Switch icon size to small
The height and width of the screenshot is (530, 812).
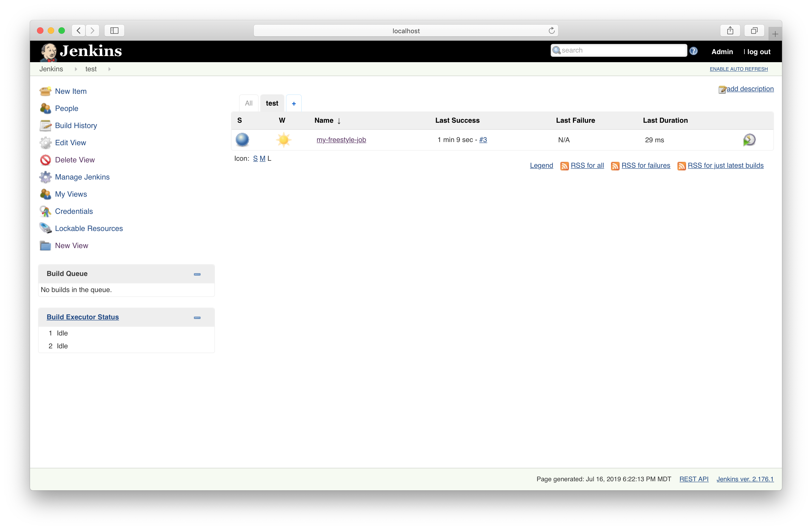255,159
